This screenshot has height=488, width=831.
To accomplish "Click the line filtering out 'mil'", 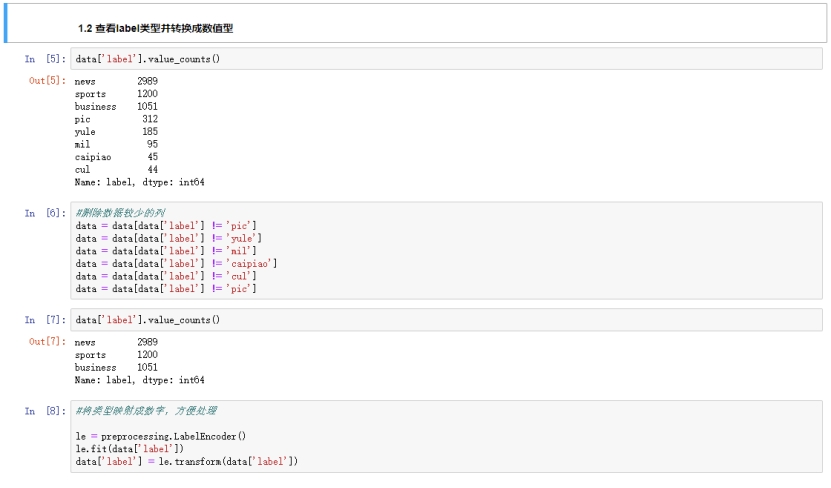I will tap(166, 251).
